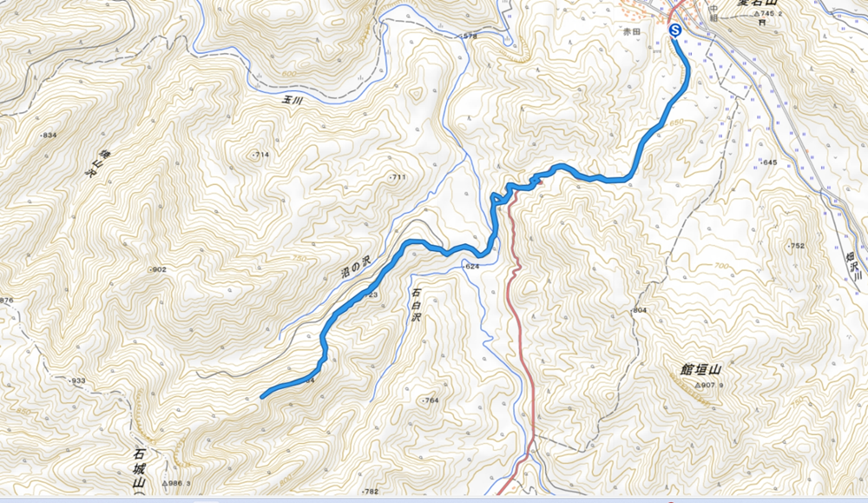Viewport: 868px width, 503px height.
Task: Click the blue S start marker
Action: coord(674,30)
